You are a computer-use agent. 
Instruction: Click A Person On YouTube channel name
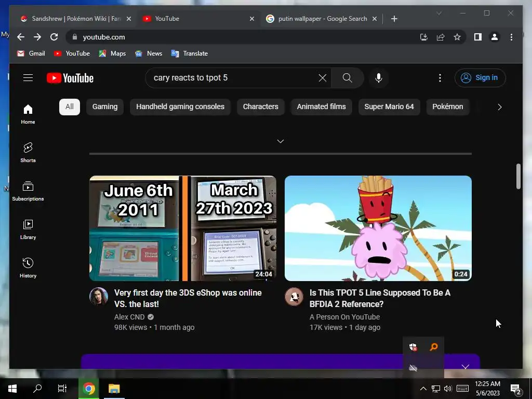(344, 317)
